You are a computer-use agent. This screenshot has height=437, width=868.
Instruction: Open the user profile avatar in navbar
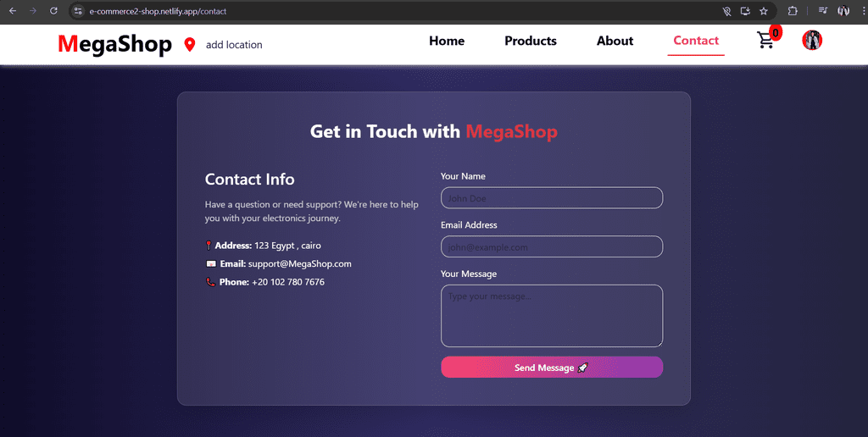pyautogui.click(x=812, y=41)
